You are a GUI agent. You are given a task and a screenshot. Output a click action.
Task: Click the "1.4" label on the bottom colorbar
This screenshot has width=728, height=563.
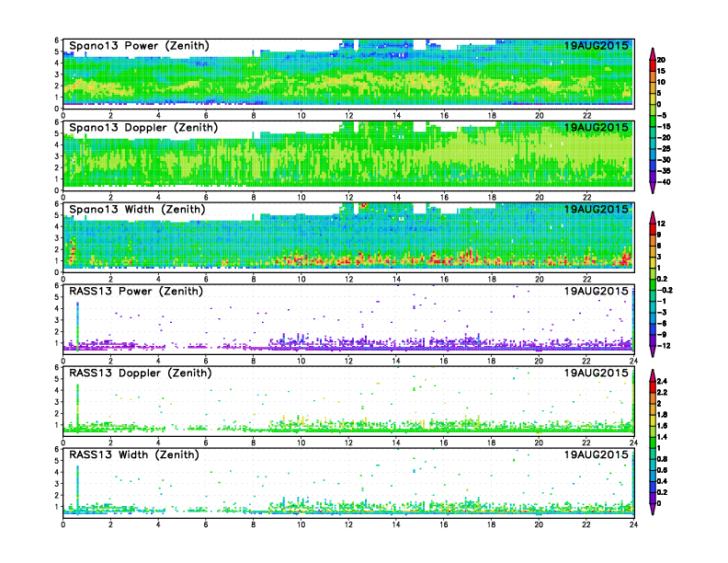coord(663,437)
